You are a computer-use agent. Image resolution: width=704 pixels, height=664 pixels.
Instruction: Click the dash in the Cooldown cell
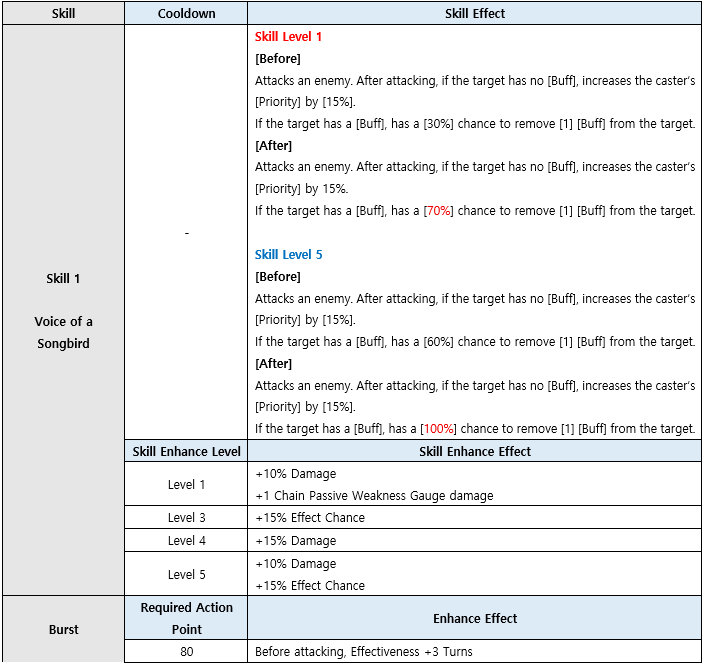pyautogui.click(x=186, y=233)
